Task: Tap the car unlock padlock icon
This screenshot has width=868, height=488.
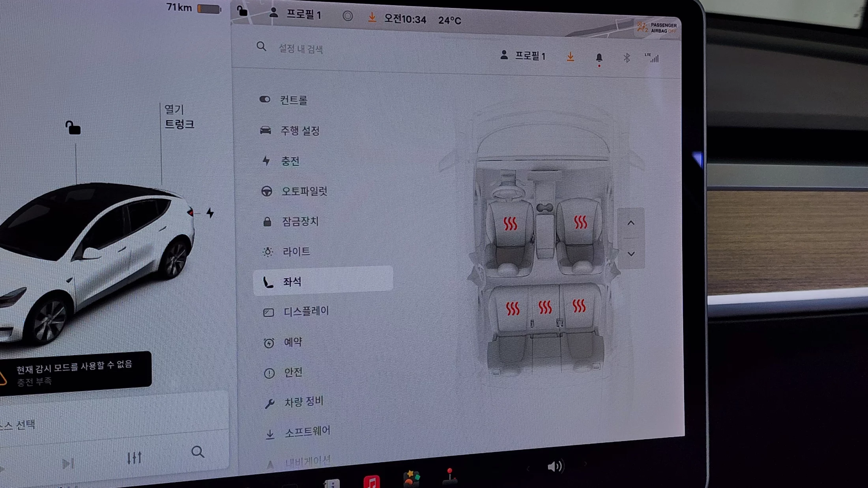Action: tap(73, 128)
